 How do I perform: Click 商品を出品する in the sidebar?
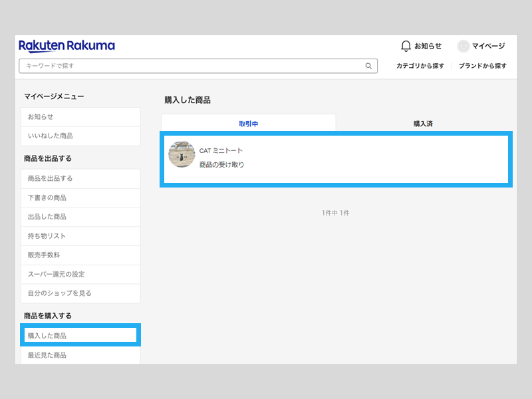tap(80, 178)
